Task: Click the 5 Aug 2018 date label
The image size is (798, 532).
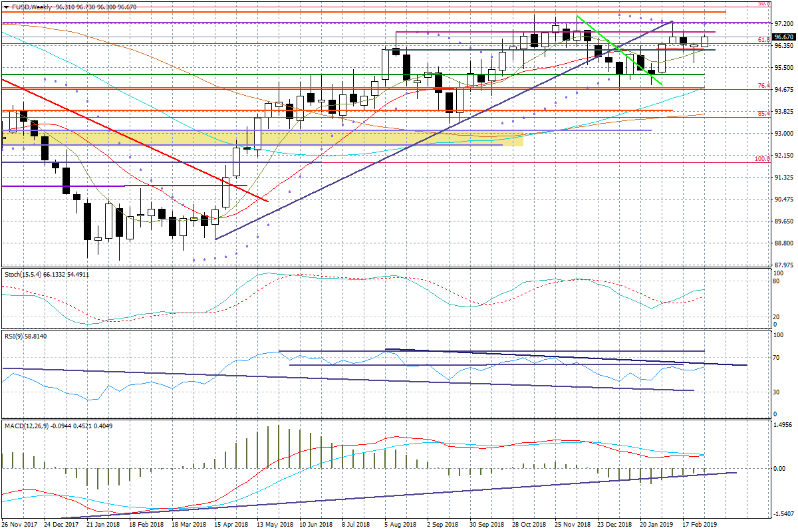Action: pyautogui.click(x=401, y=524)
